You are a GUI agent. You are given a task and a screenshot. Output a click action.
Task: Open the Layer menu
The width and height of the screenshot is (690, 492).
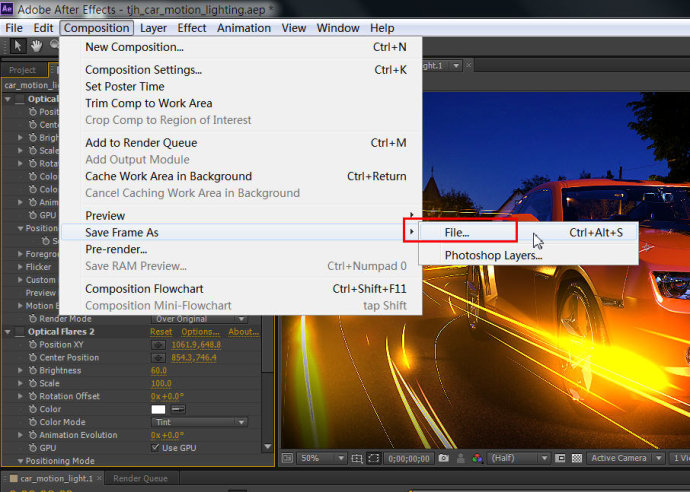tap(153, 28)
